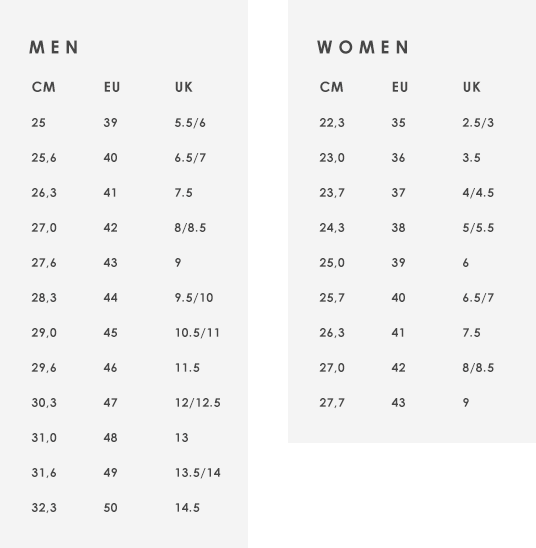Click women's EU size 38
This screenshot has width=536, height=548.
pos(398,228)
